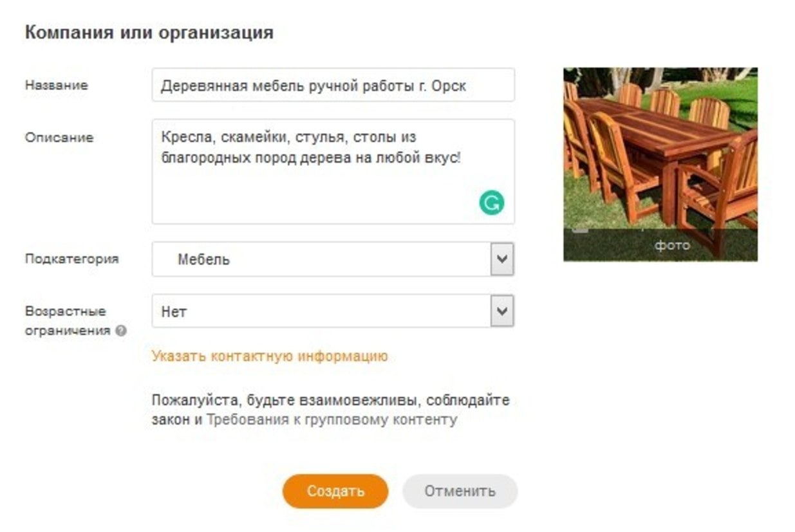The height and width of the screenshot is (532, 795).
Task: Click the furniture photo thumbnail
Action: pyautogui.click(x=660, y=164)
